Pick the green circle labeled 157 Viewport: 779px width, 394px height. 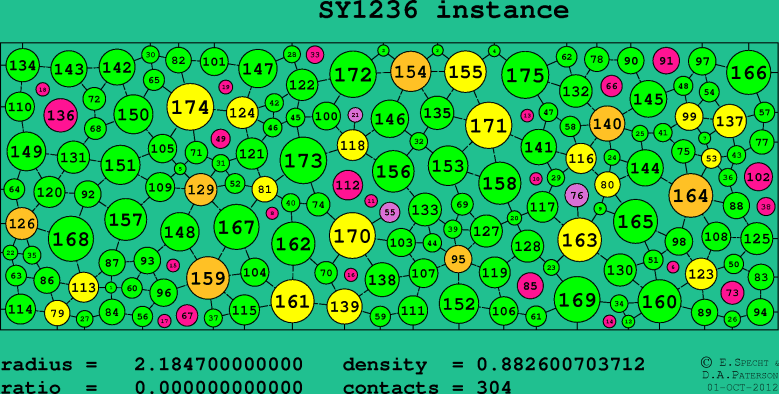pyautogui.click(x=126, y=219)
